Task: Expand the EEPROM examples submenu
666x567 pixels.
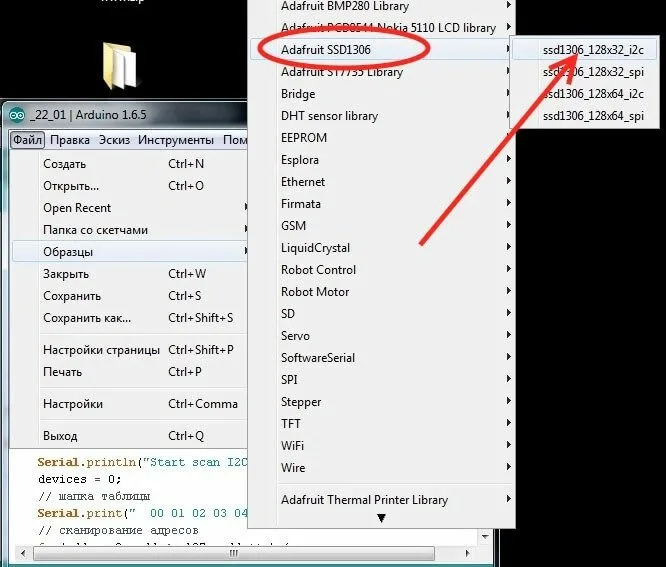Action: [382, 138]
